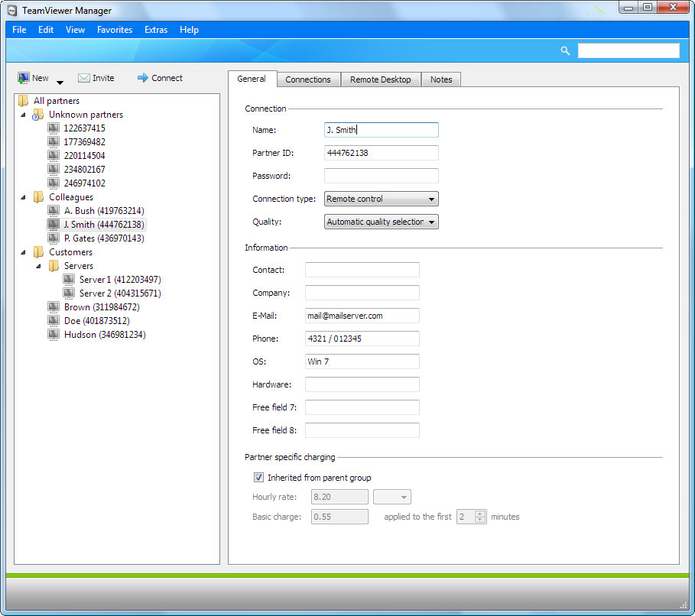Switch to the Notes tab

point(441,79)
